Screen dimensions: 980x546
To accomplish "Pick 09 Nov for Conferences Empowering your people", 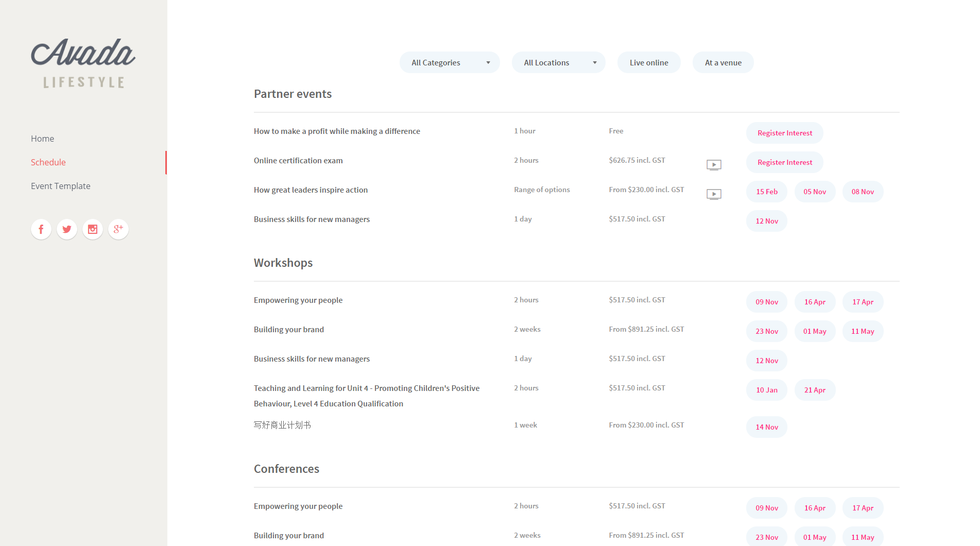I will pos(767,508).
